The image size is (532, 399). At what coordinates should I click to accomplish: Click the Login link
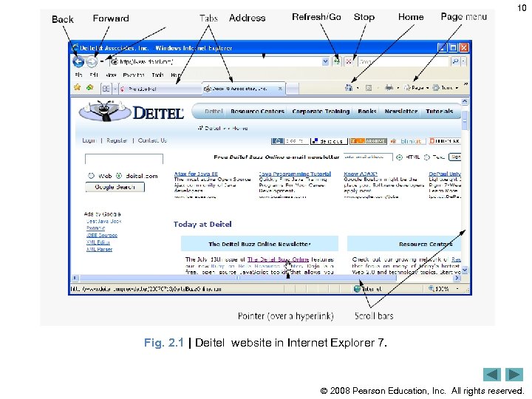pyautogui.click(x=89, y=140)
